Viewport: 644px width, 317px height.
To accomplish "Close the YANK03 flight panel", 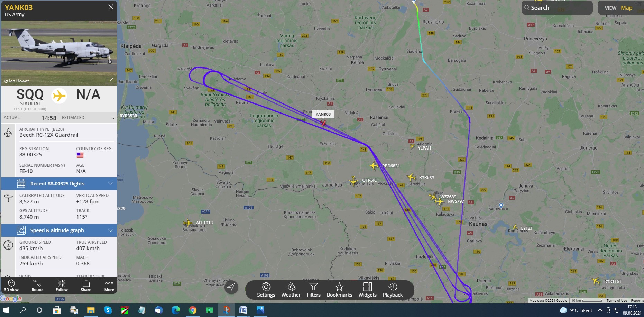I will coord(111,7).
